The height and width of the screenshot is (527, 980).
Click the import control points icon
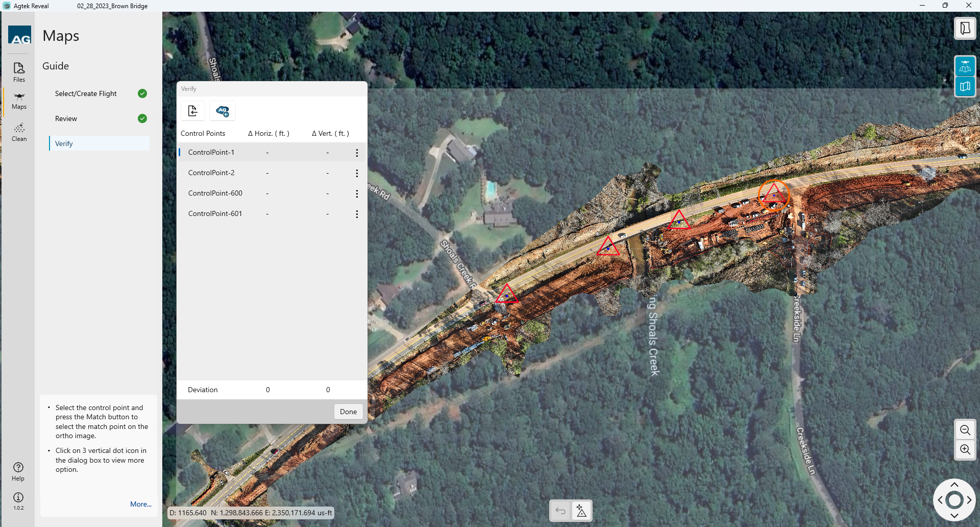pos(193,111)
